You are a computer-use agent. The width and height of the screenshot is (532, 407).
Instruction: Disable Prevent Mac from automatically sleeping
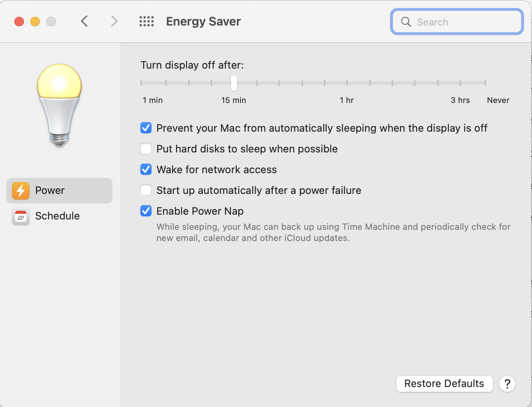pyautogui.click(x=146, y=128)
